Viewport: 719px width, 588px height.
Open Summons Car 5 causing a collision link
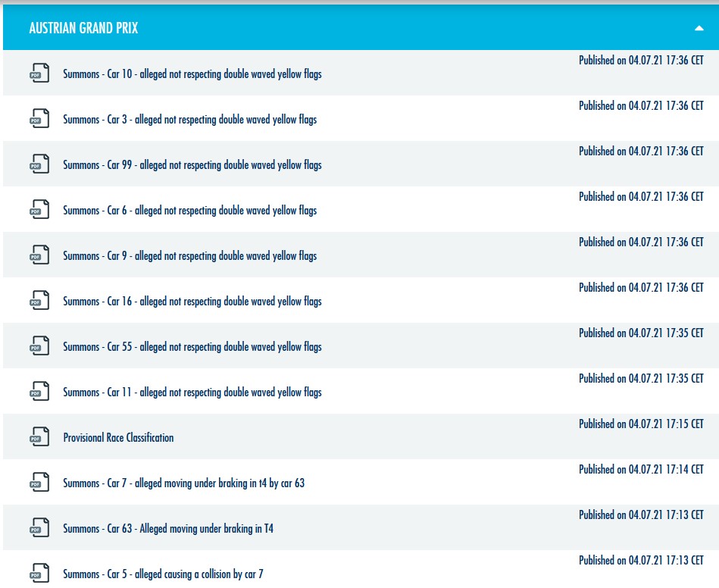click(x=163, y=574)
